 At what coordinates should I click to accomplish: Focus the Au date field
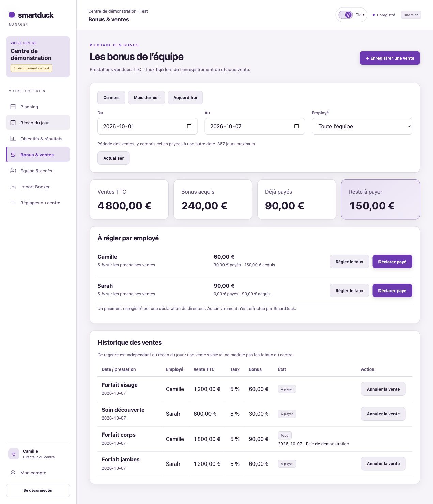[x=254, y=126]
